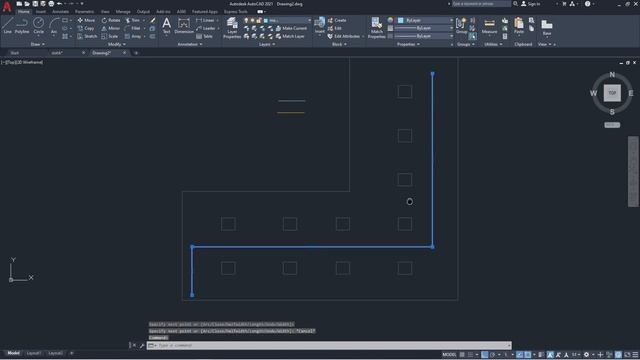The width and height of the screenshot is (640, 360).
Task: Switch to Layout1 tab
Action: (33, 353)
